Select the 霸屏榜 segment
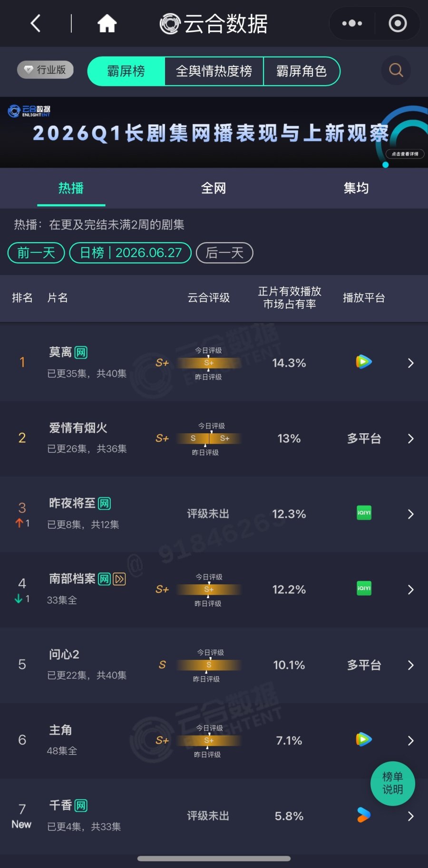The image size is (428, 868). [x=126, y=71]
